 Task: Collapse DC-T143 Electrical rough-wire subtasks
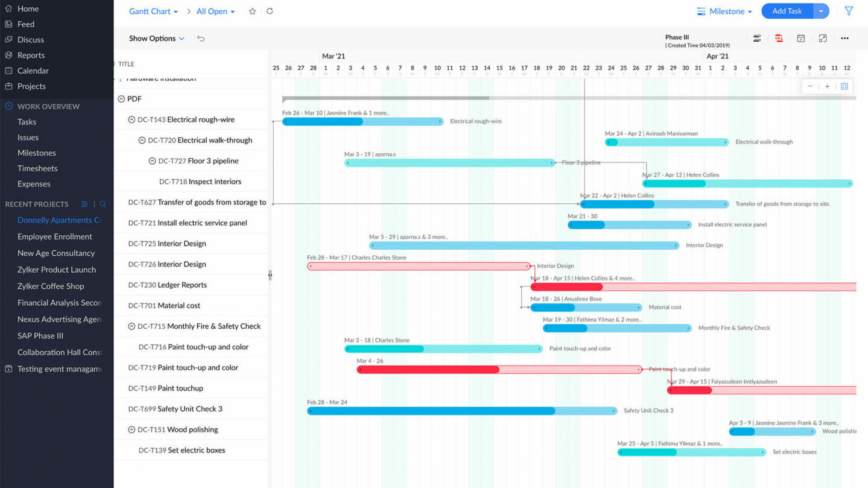131,120
